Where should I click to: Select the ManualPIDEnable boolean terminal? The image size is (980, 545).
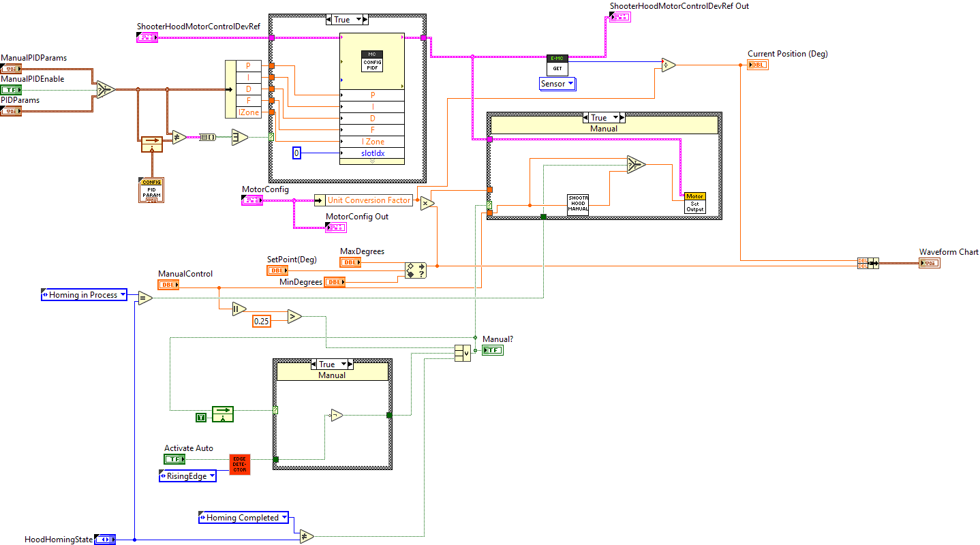click(x=11, y=90)
